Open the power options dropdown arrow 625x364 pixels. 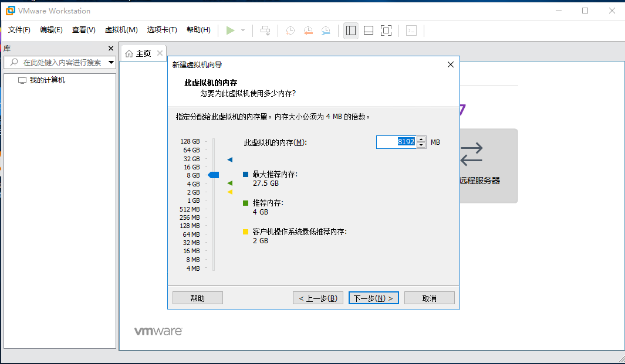click(x=243, y=30)
